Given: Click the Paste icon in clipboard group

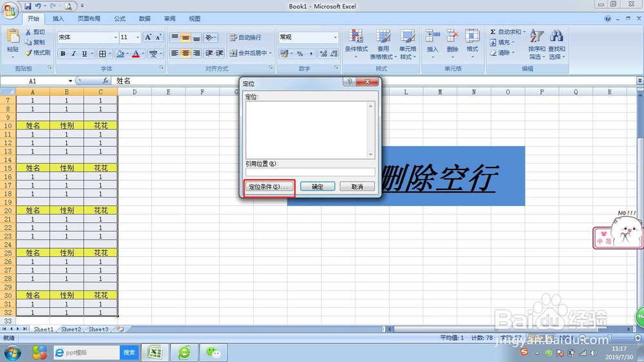Looking at the screenshot, I should 13,37.
